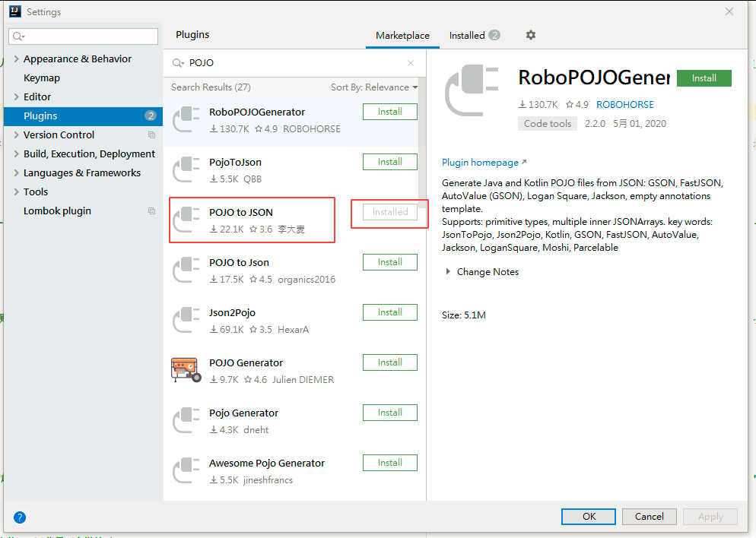Expand Build, Execution, Deployment section

coord(17,153)
